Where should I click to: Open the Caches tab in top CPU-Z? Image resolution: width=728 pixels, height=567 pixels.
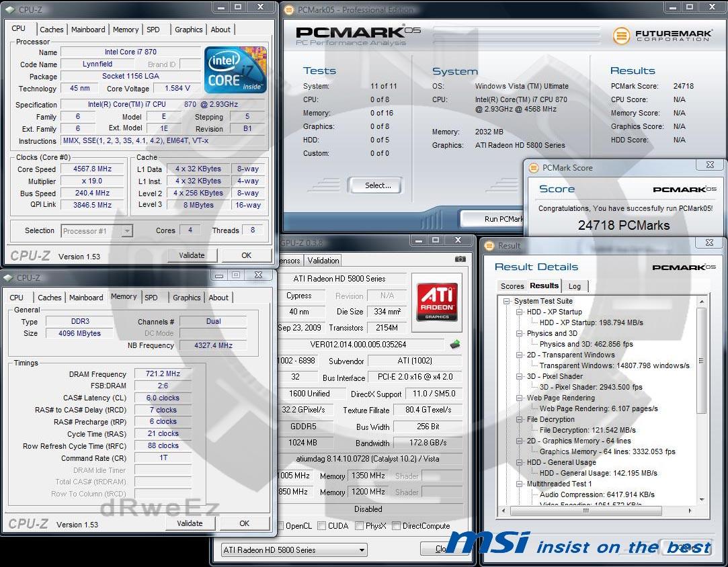(x=52, y=30)
